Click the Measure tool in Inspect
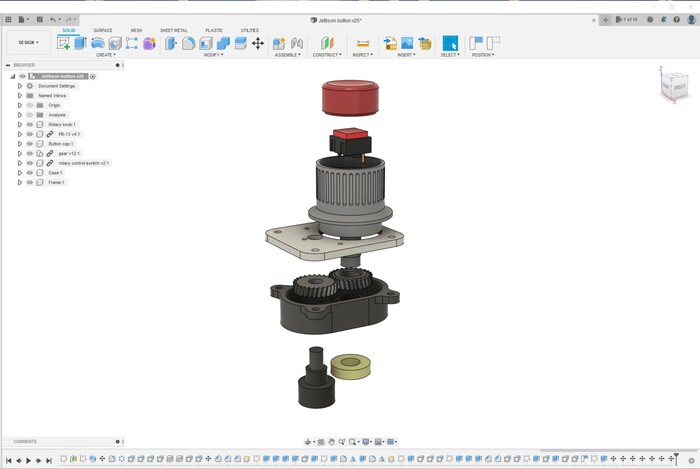700x469 pixels. click(x=362, y=43)
